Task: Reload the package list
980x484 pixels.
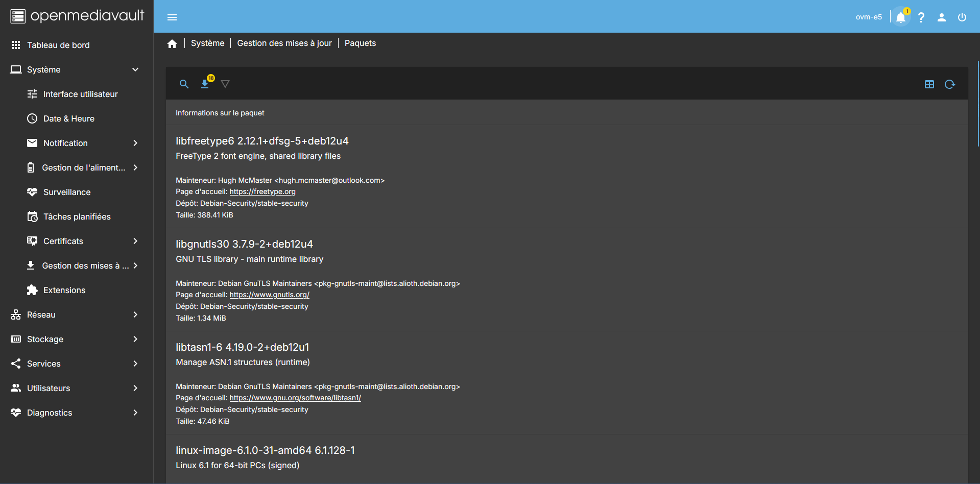Action: click(949, 84)
